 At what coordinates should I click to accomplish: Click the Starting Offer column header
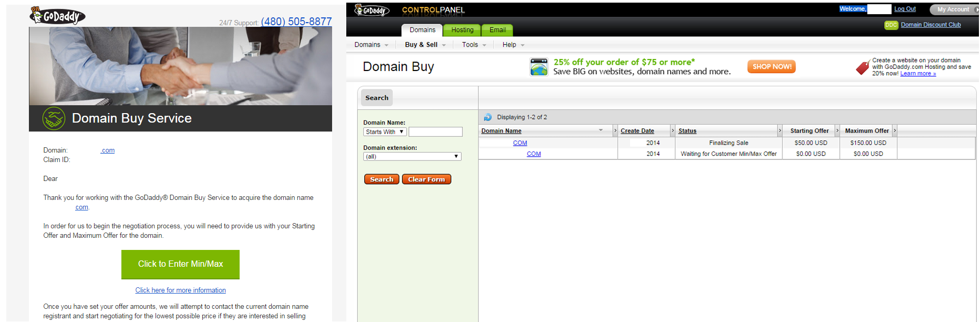pos(809,131)
